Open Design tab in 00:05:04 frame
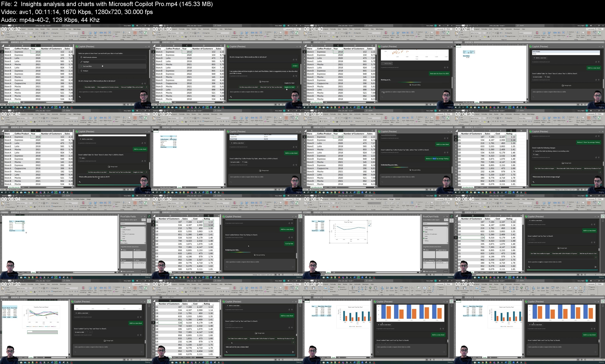The width and height of the screenshot is (605, 364). coord(88,199)
